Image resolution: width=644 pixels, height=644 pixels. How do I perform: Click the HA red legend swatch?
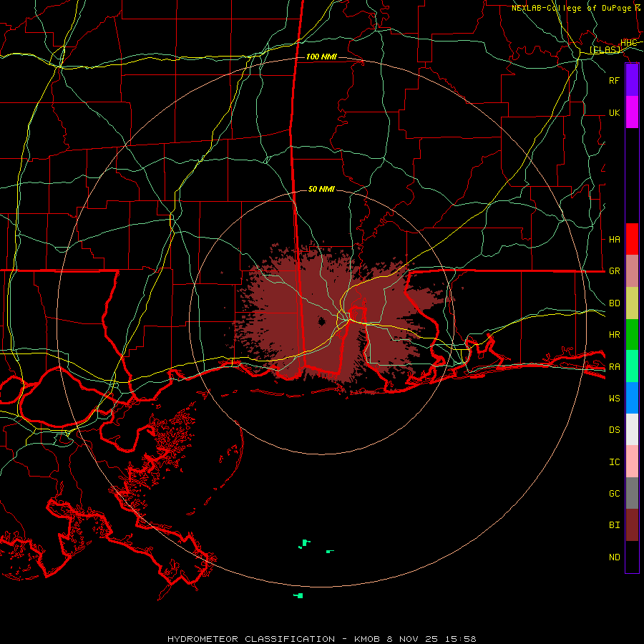(632, 239)
